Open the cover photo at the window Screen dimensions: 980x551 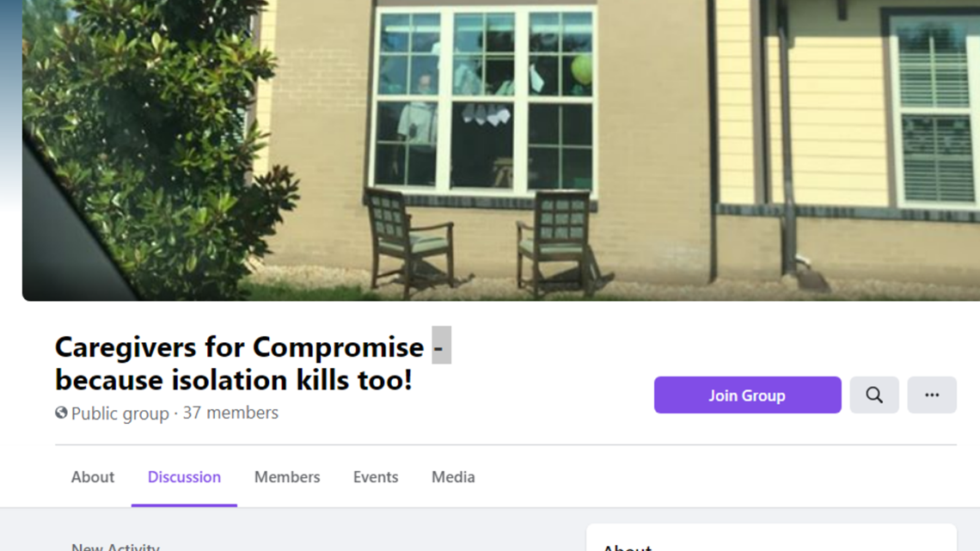483,99
